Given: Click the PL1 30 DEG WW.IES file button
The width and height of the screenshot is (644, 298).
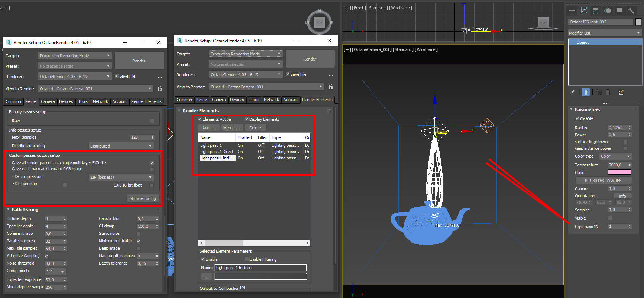Looking at the screenshot, I should coord(603,181).
